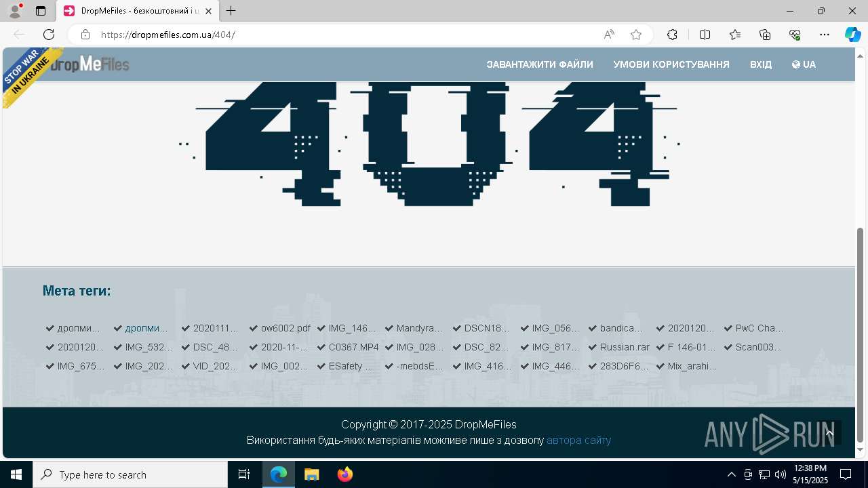Select ВХІД login menu item
The image size is (868, 488).
coord(761,64)
